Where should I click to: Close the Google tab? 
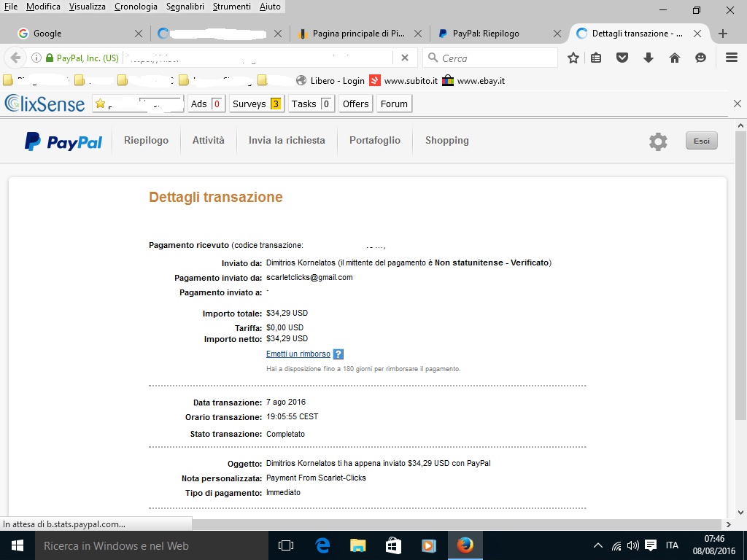point(138,34)
